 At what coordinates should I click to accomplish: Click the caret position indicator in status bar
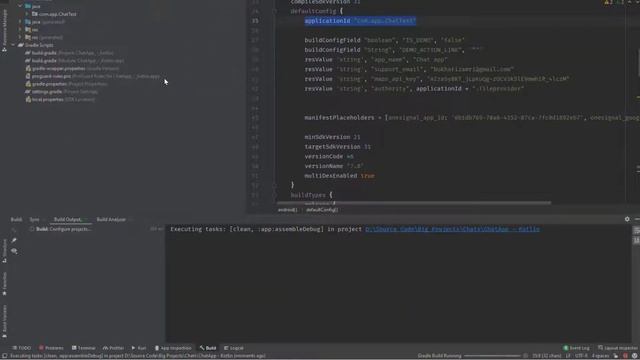tap(547, 356)
